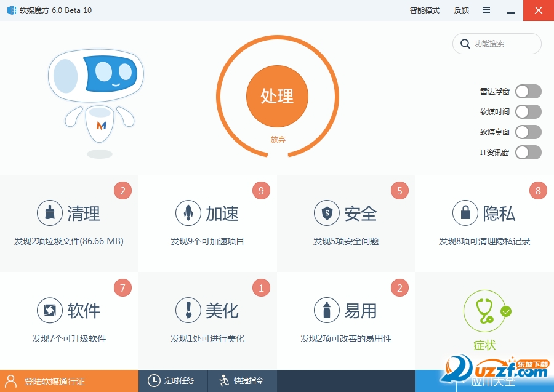The height and width of the screenshot is (392, 554).
Task: Click the broom icon for 清理
Action: (50, 213)
